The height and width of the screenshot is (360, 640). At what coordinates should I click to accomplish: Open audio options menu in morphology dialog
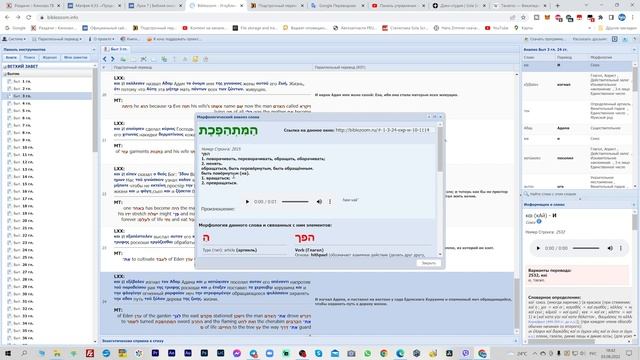[x=330, y=202]
